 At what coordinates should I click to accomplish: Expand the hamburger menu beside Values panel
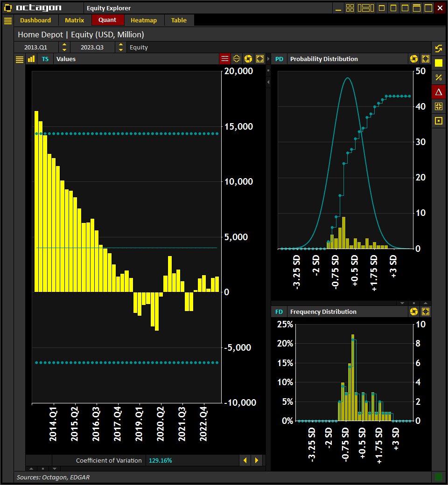[x=19, y=59]
